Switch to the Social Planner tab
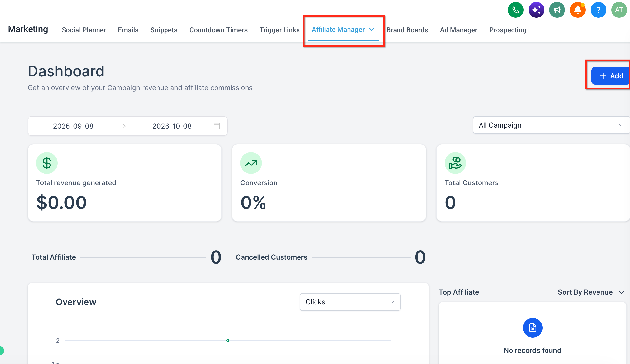 click(x=84, y=30)
